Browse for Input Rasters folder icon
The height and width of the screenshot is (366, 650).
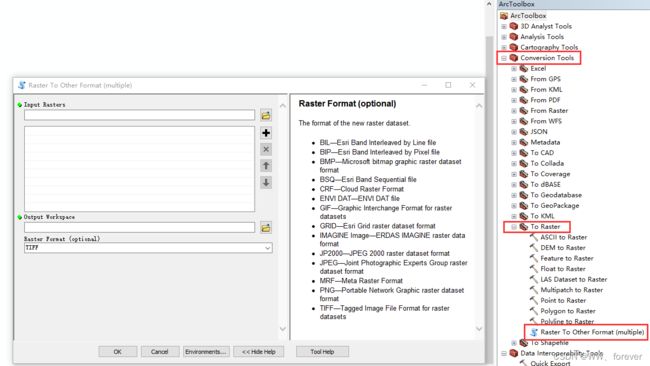[266, 115]
